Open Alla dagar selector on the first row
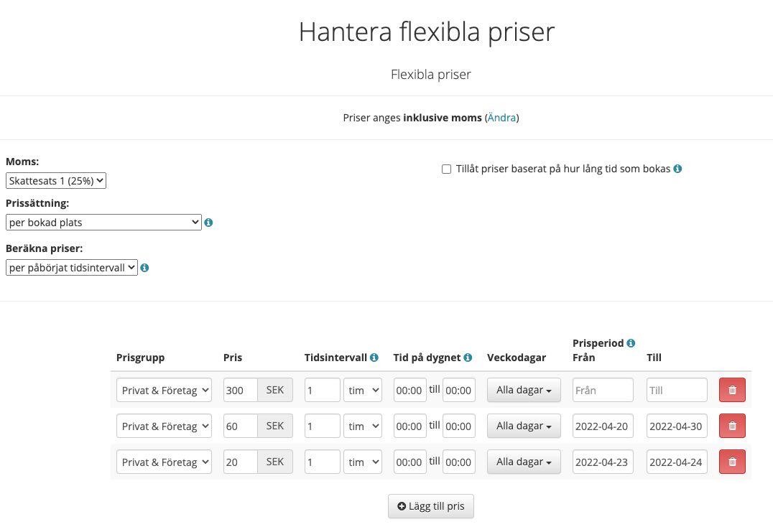 tap(524, 390)
